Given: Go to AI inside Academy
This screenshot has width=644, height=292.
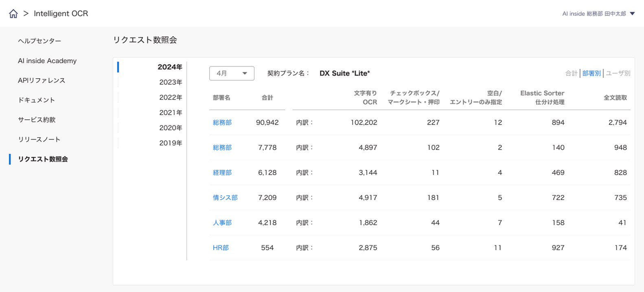Looking at the screenshot, I should [x=47, y=61].
